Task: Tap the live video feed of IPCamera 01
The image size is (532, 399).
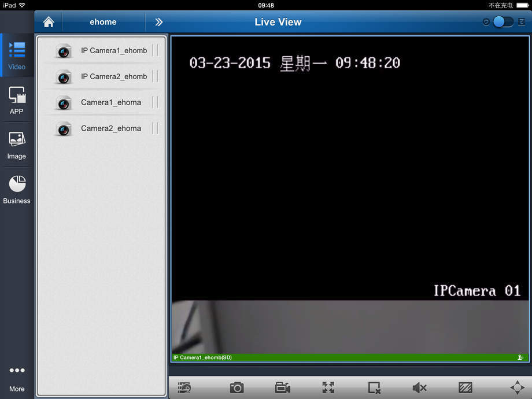Action: pyautogui.click(x=350, y=195)
